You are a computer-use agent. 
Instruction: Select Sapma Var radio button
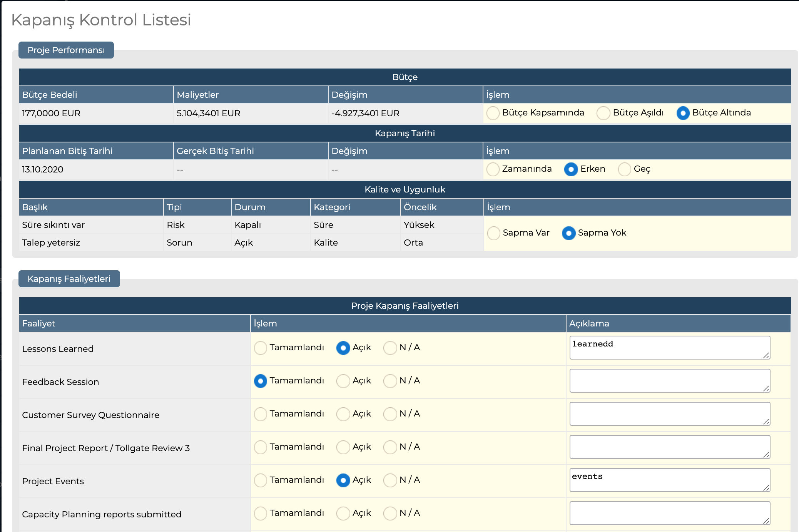pyautogui.click(x=494, y=233)
